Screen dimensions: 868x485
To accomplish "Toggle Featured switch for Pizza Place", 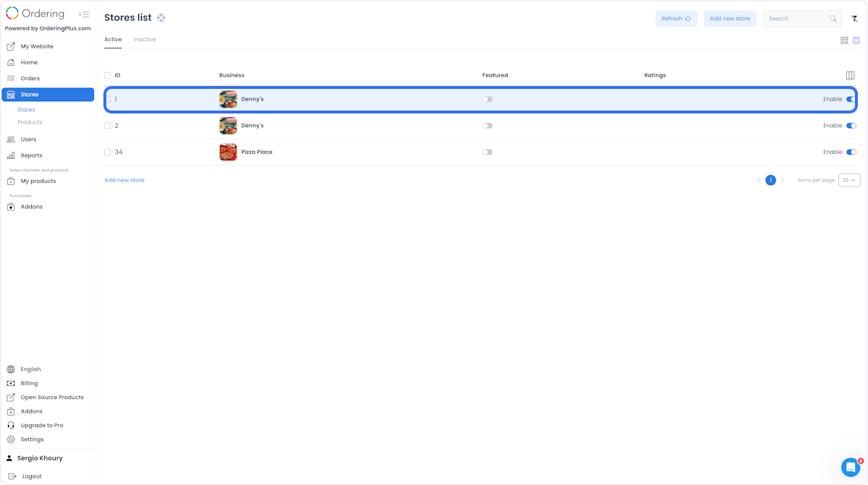I will 488,153.
